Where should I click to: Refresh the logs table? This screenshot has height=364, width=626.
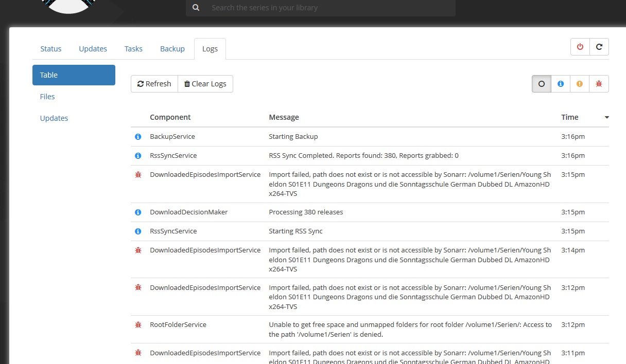[x=154, y=84]
